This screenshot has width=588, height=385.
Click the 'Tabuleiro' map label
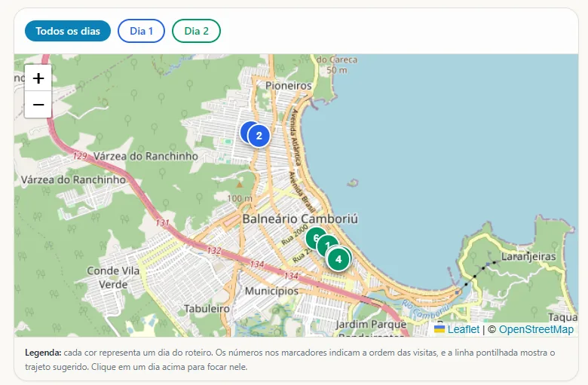point(207,308)
